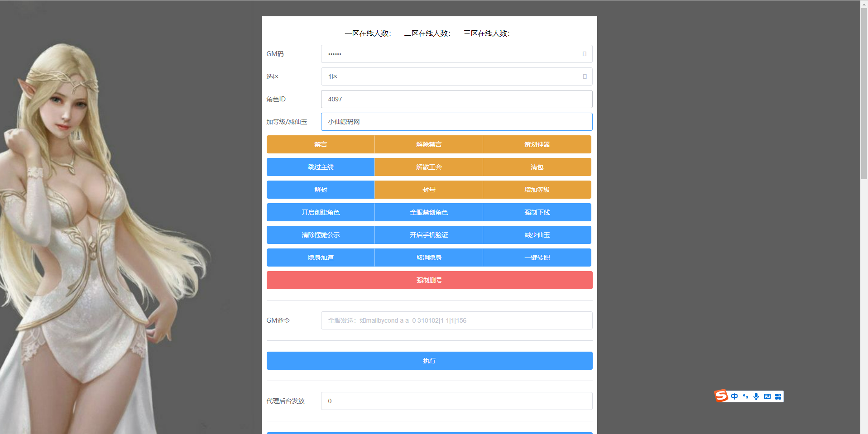Open the 选区 dropdown via its arrow
Viewport: 868px width, 434px height.
pos(585,76)
